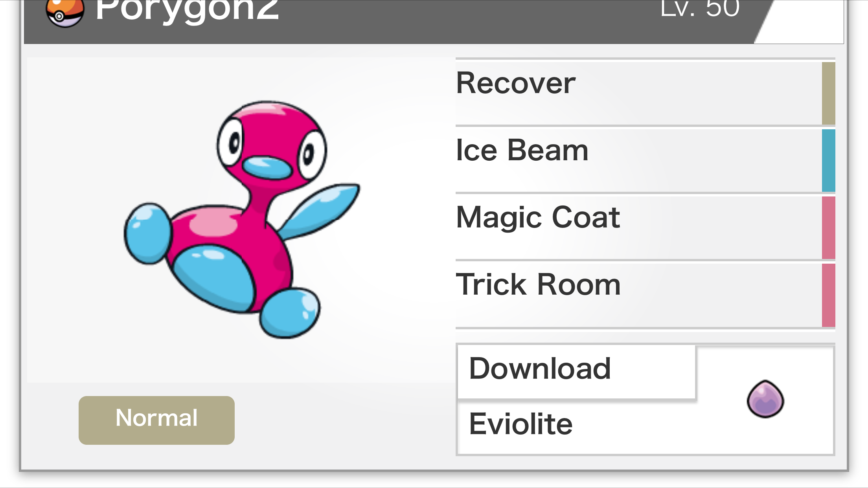Click the Normal type badge

[x=156, y=420]
